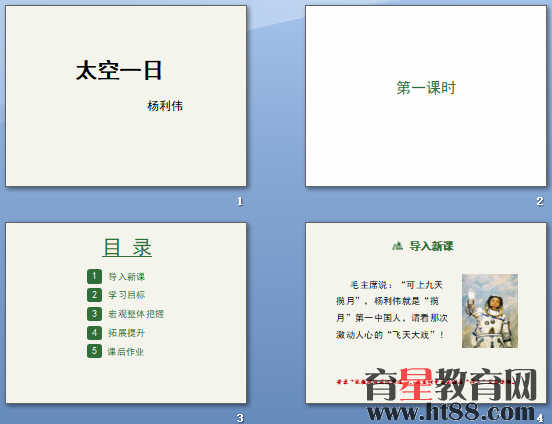This screenshot has width=552, height=424.
Task: Select slide 1 thumbnail titled 太空一日
Action: click(126, 96)
